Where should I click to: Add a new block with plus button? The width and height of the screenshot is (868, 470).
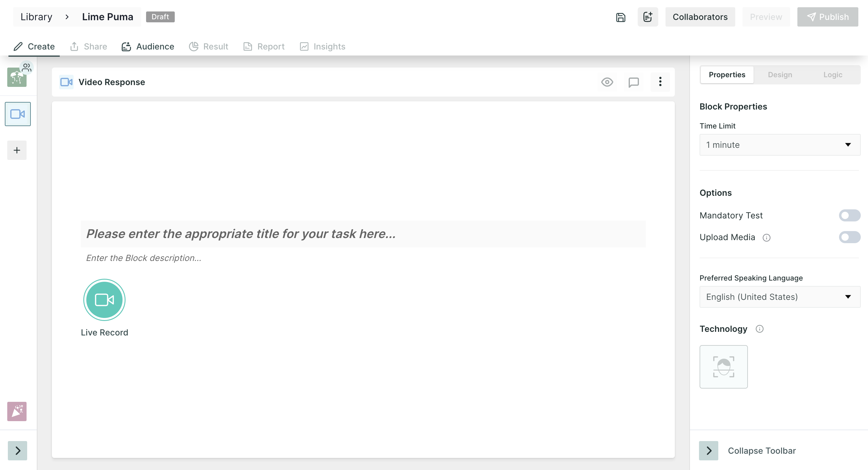17,150
